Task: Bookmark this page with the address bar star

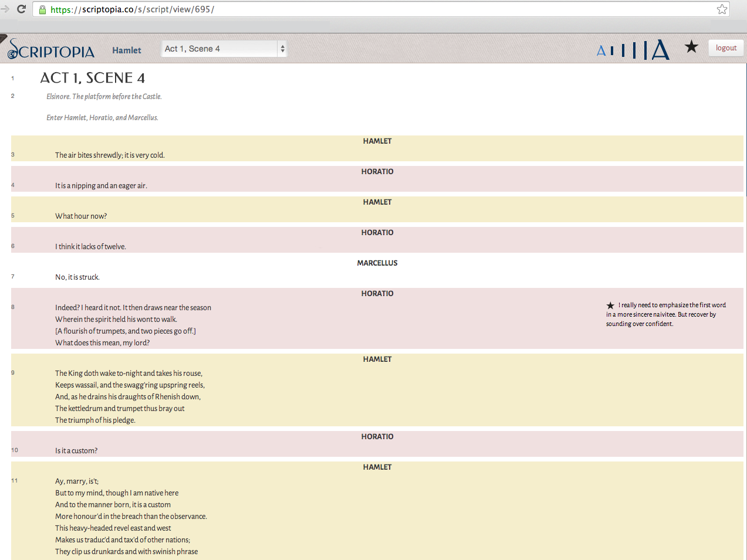Action: click(722, 9)
